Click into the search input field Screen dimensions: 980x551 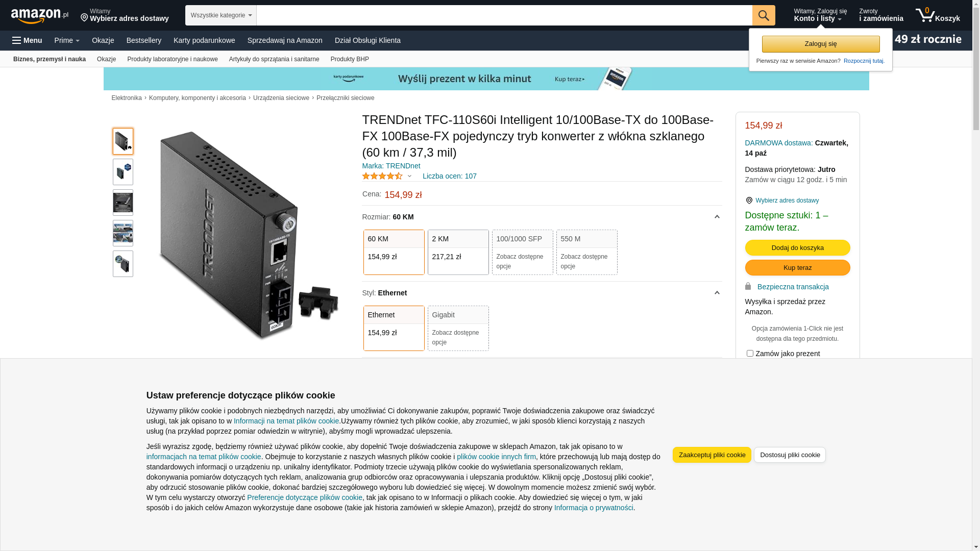click(504, 15)
